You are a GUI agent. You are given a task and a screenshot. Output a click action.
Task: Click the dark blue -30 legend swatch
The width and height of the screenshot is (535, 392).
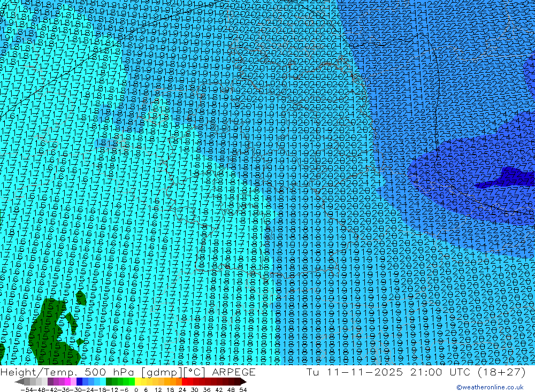click(79, 382)
